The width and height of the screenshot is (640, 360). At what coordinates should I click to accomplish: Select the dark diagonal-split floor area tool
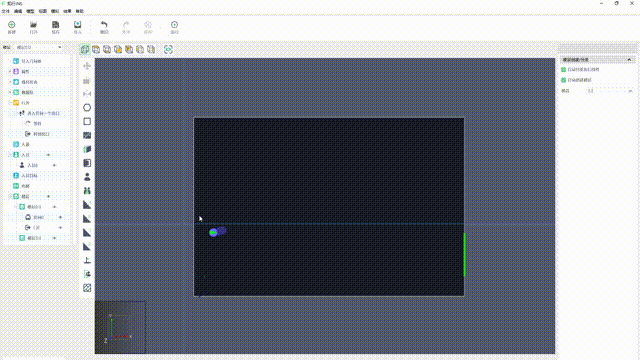[x=87, y=136]
